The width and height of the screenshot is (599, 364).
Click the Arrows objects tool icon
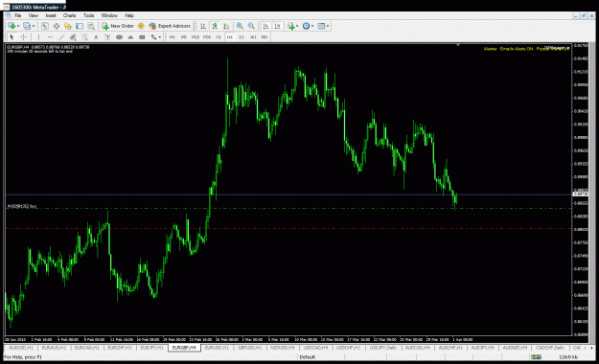[153, 37]
